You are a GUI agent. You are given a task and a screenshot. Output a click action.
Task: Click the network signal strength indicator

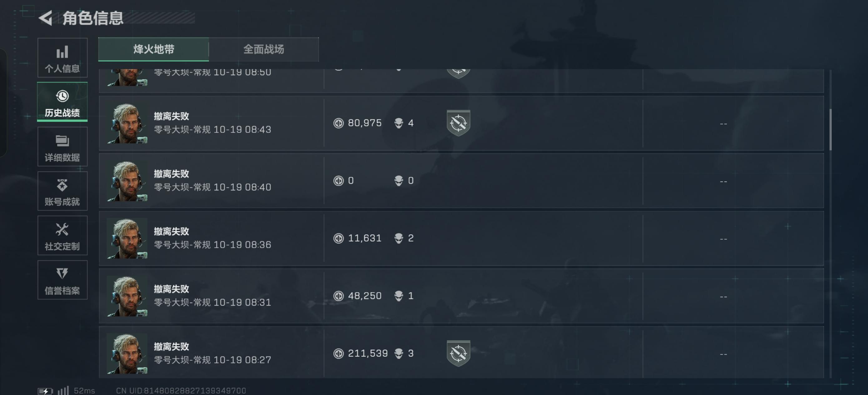point(63,391)
